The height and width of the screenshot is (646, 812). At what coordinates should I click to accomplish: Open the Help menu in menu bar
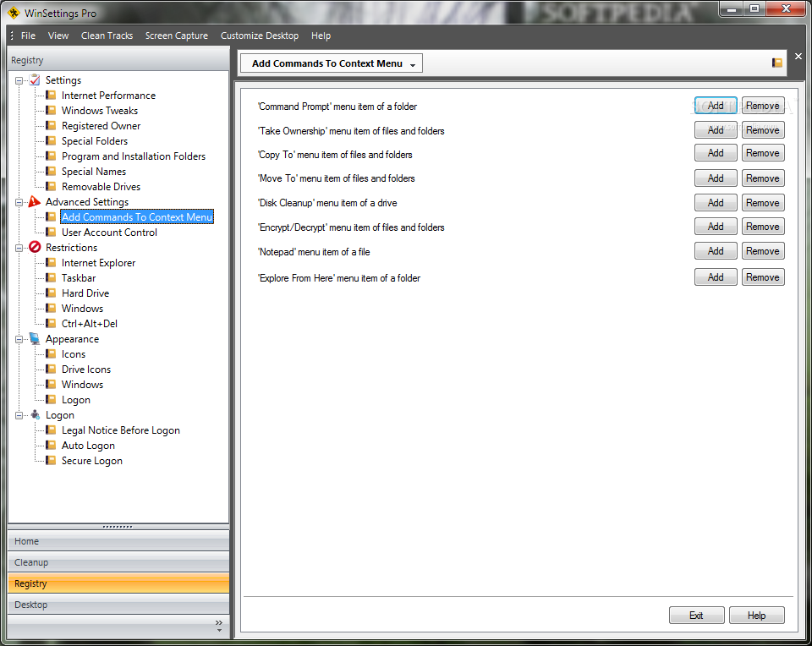click(x=321, y=36)
